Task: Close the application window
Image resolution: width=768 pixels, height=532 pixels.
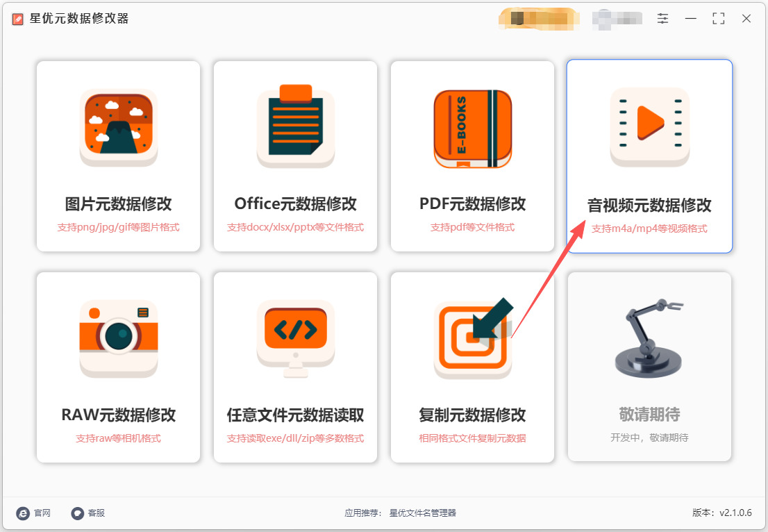Action: (746, 19)
